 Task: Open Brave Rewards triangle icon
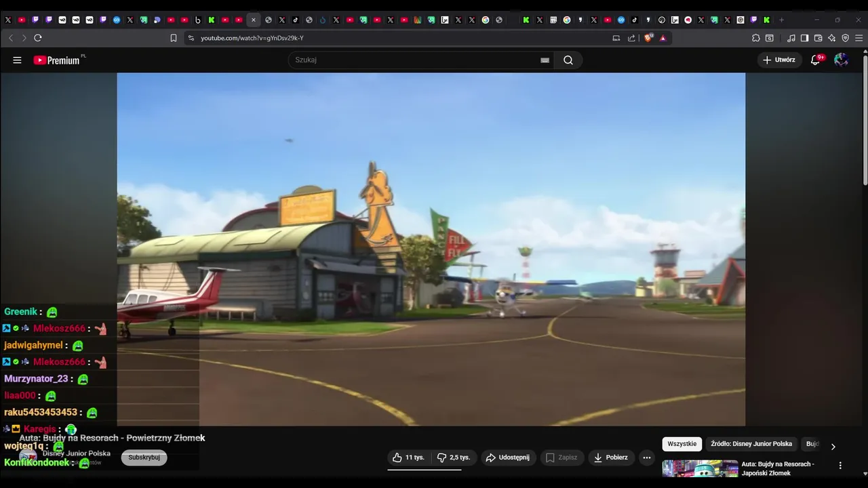[x=663, y=38]
